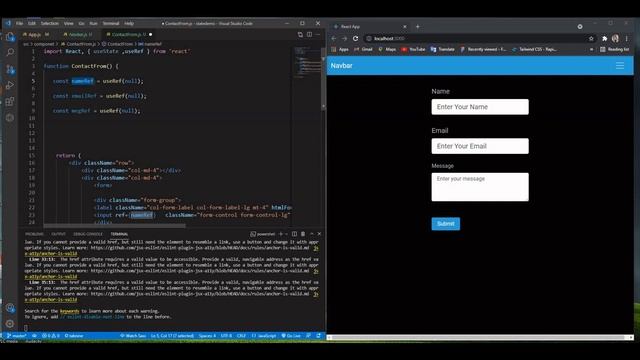Click the Enter Your Name field
The image size is (640, 360).
[480, 107]
